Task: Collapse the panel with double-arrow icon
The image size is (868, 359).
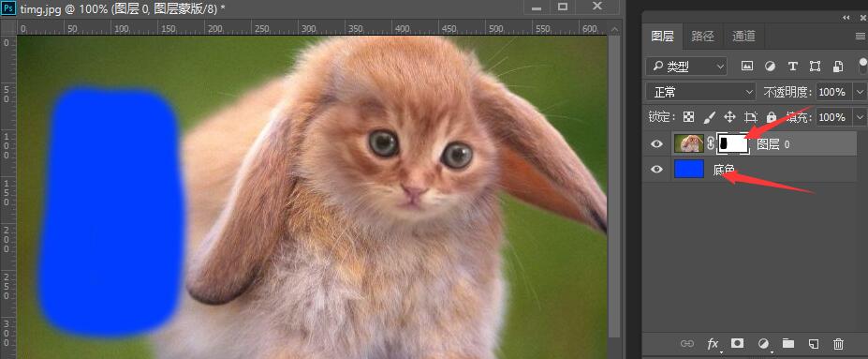Action: [x=846, y=18]
